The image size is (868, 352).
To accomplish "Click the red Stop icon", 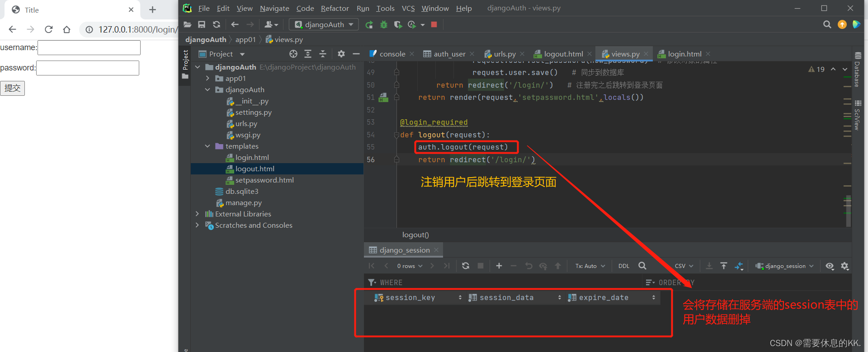I will tap(434, 24).
